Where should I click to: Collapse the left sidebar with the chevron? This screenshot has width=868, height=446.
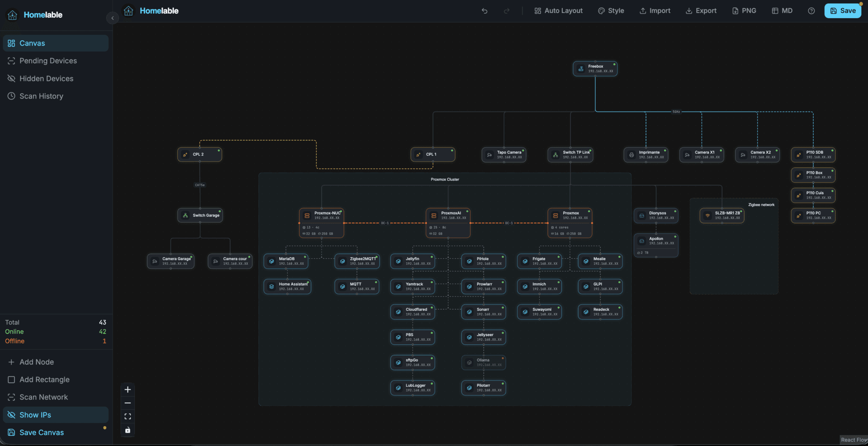[x=112, y=18]
